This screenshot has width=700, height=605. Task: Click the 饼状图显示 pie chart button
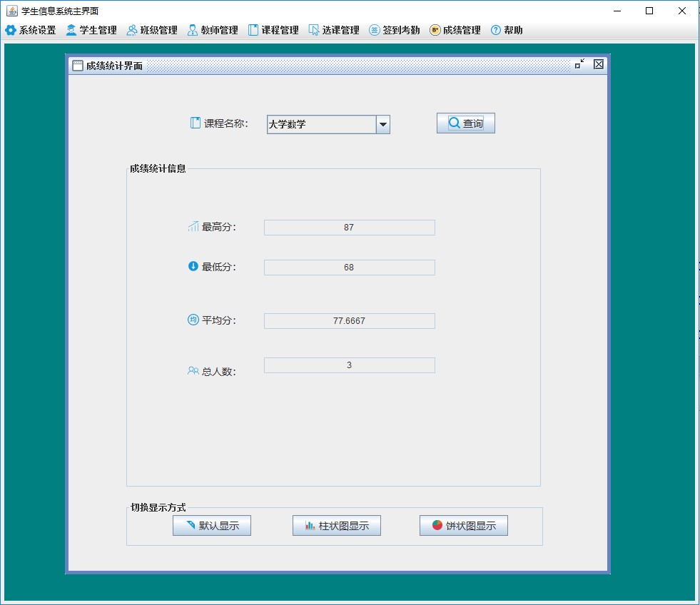click(x=464, y=526)
